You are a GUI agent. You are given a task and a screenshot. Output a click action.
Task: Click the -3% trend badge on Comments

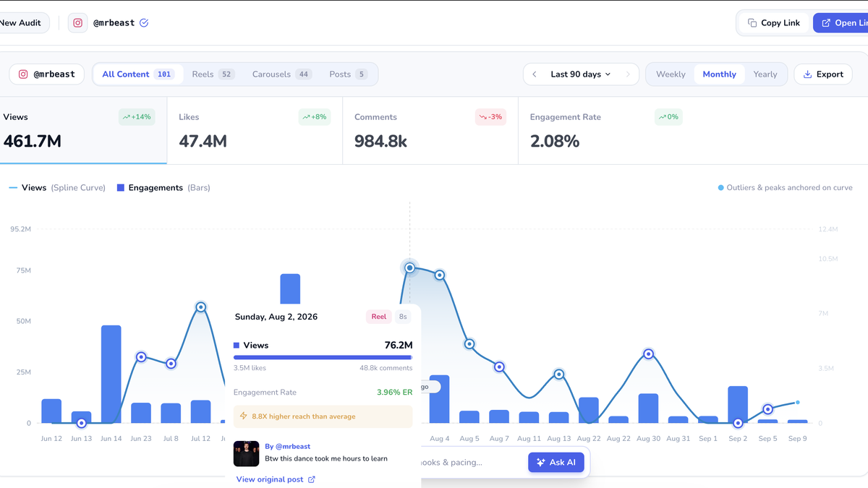click(490, 117)
